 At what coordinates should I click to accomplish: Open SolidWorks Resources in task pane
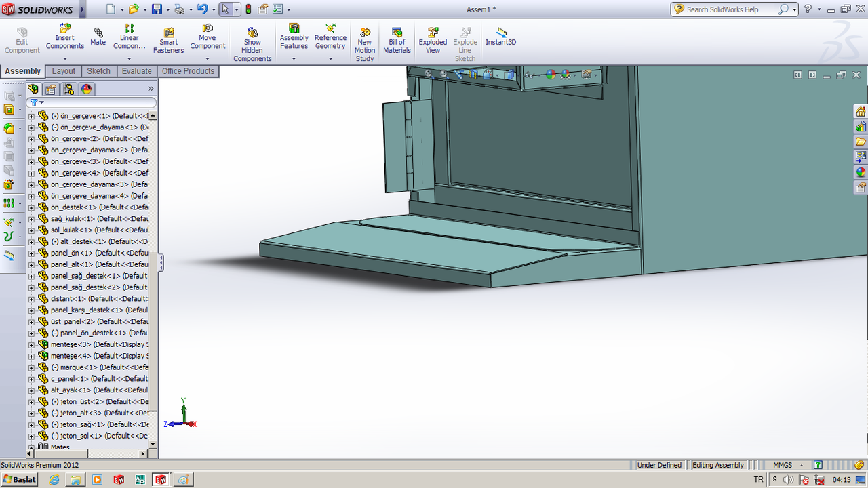(861, 111)
